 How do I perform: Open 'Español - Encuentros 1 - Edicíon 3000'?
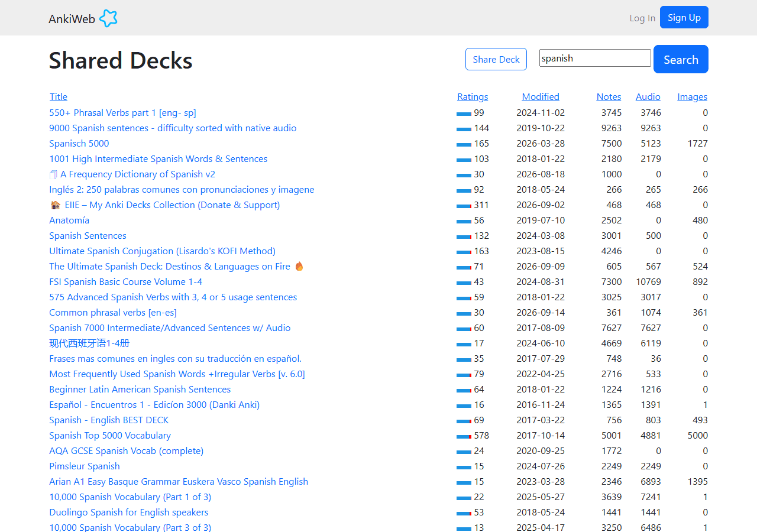click(x=154, y=404)
